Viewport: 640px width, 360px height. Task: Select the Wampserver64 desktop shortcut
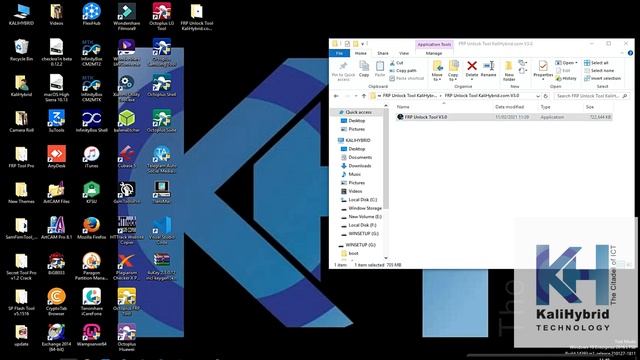tap(91, 335)
